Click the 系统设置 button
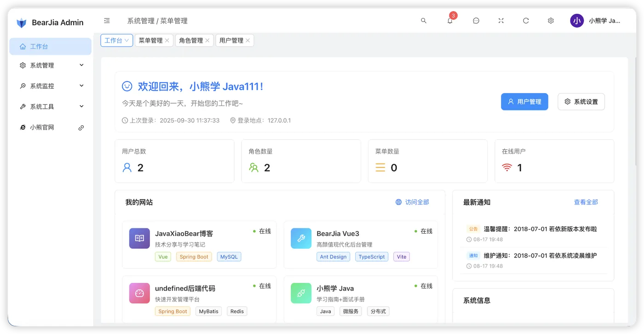This screenshot has width=644, height=334. point(581,101)
